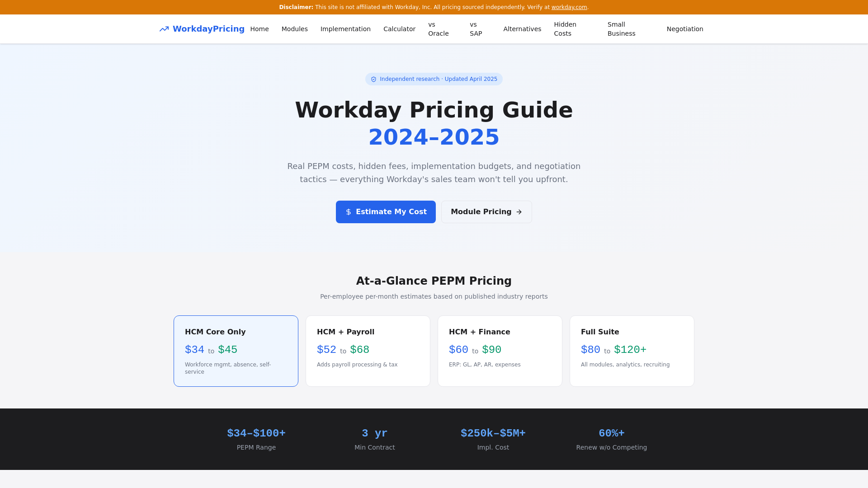This screenshot has height=488, width=868.
Task: Click the WorkdayPricing trend-arrow logo icon
Action: (164, 29)
